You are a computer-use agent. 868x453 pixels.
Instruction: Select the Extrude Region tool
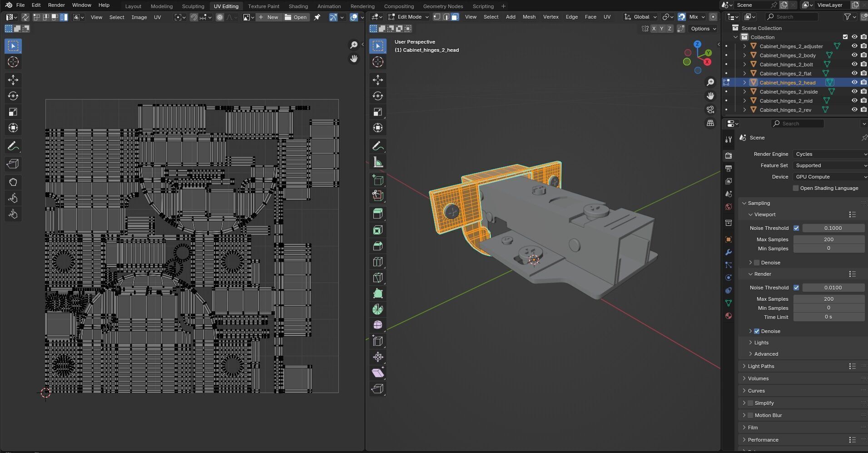click(378, 214)
